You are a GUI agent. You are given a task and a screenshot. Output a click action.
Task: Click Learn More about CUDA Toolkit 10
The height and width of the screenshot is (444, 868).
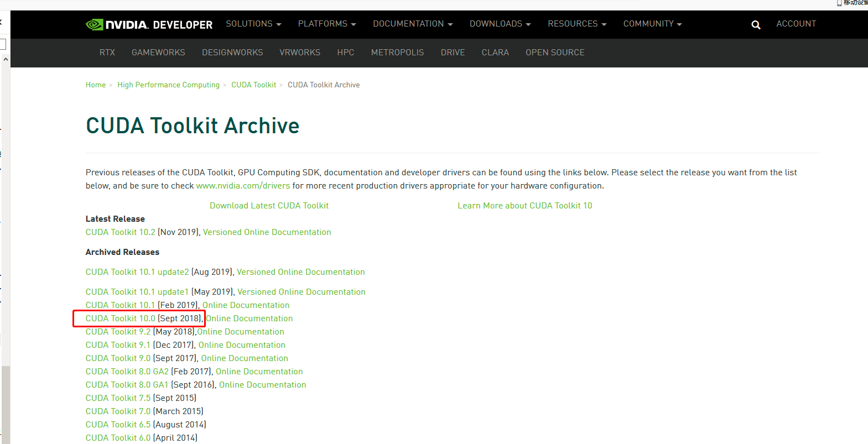click(x=524, y=206)
